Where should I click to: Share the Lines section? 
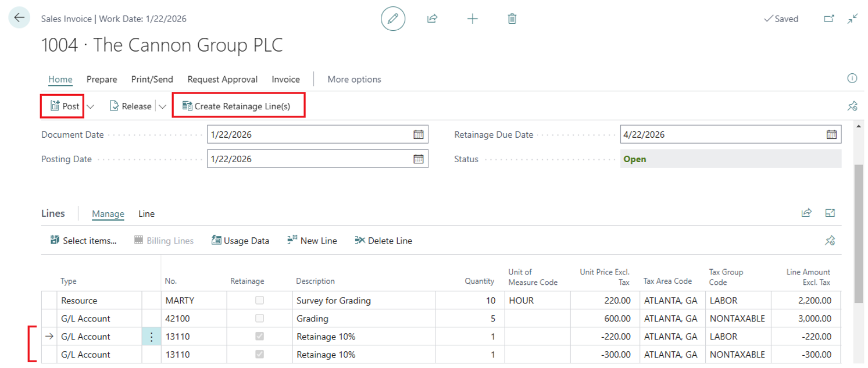(806, 213)
